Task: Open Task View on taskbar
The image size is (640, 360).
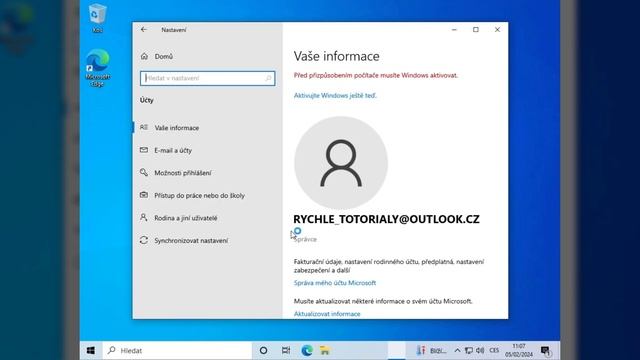Action: [x=286, y=350]
